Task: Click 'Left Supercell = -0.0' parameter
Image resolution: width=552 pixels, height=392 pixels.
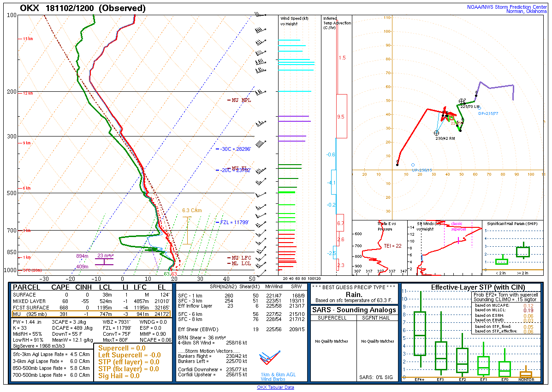Action: [129, 355]
